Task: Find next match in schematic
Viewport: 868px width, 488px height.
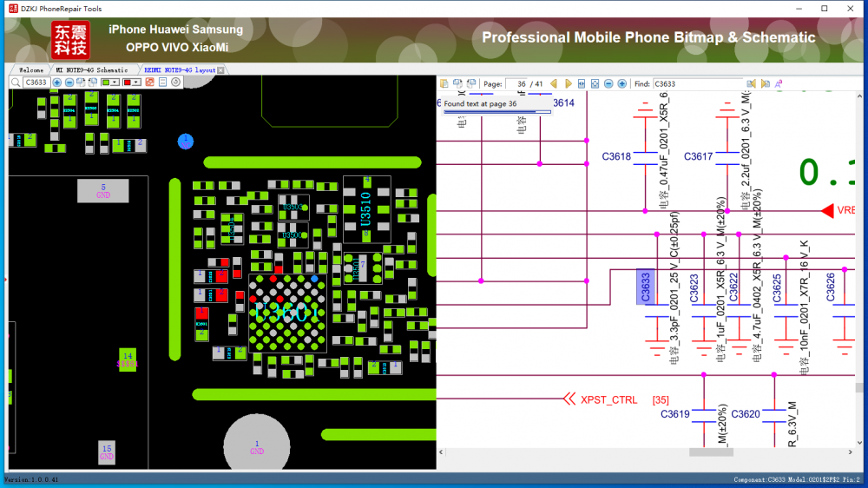Action: [x=765, y=83]
